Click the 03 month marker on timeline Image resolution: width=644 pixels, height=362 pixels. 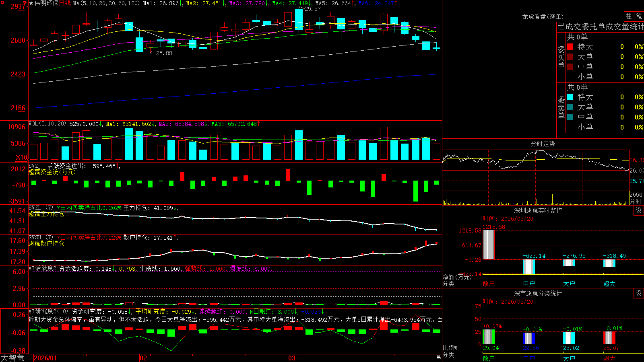292,358
